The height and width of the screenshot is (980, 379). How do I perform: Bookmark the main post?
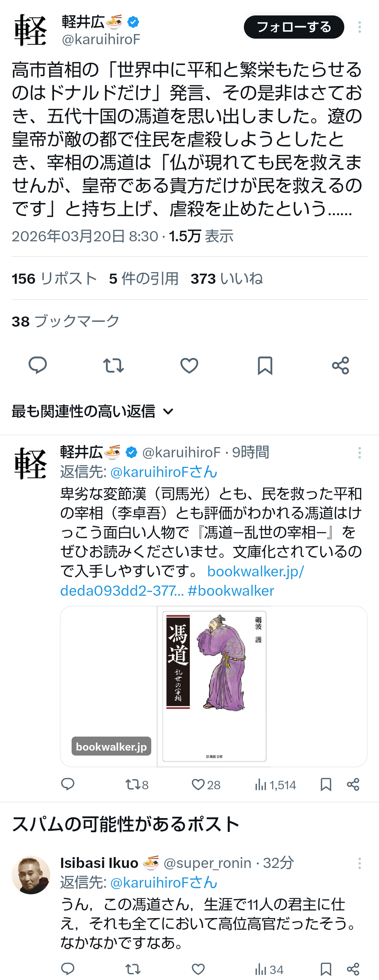(265, 366)
